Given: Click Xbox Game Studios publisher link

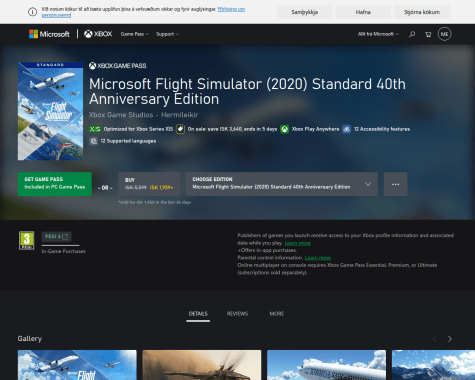Looking at the screenshot, I should tap(121, 115).
